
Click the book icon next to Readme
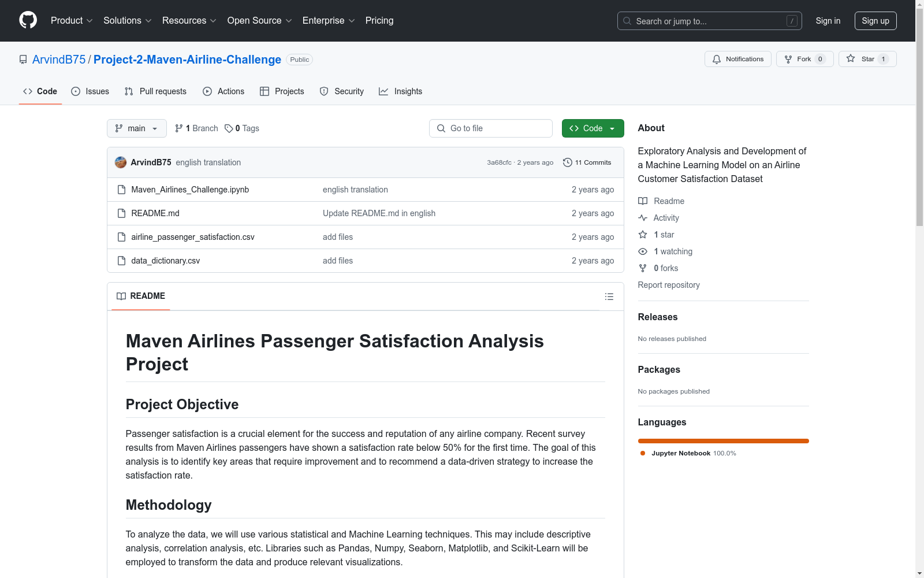[643, 201]
